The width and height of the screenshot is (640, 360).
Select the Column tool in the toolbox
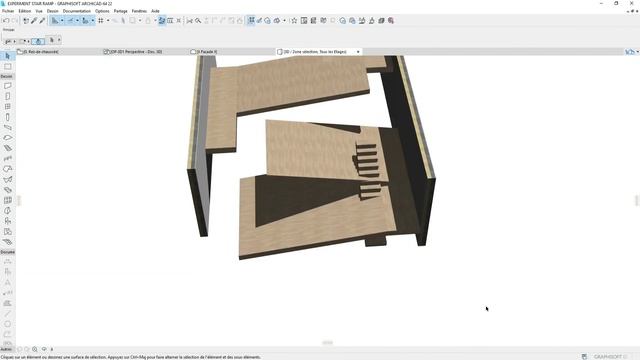(7, 117)
